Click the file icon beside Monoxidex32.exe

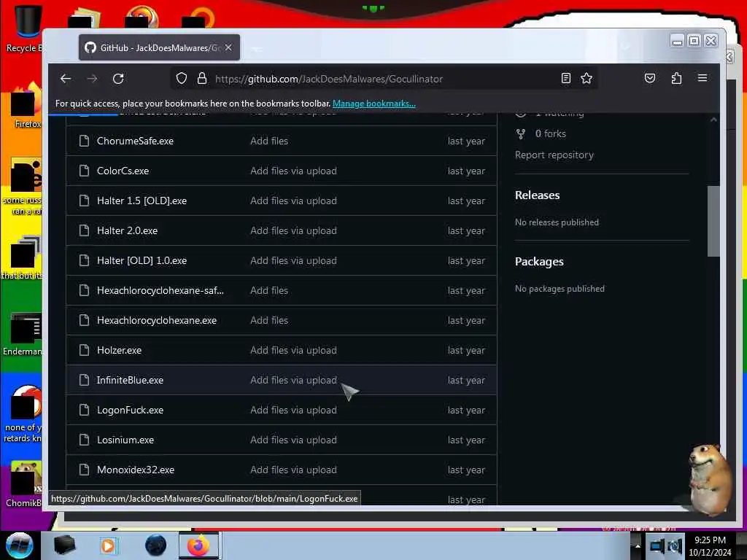(x=85, y=470)
